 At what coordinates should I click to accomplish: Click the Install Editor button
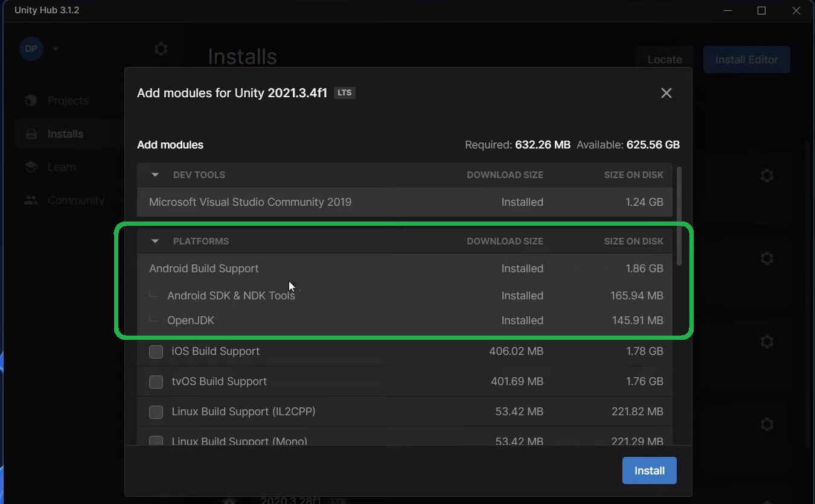(746, 60)
